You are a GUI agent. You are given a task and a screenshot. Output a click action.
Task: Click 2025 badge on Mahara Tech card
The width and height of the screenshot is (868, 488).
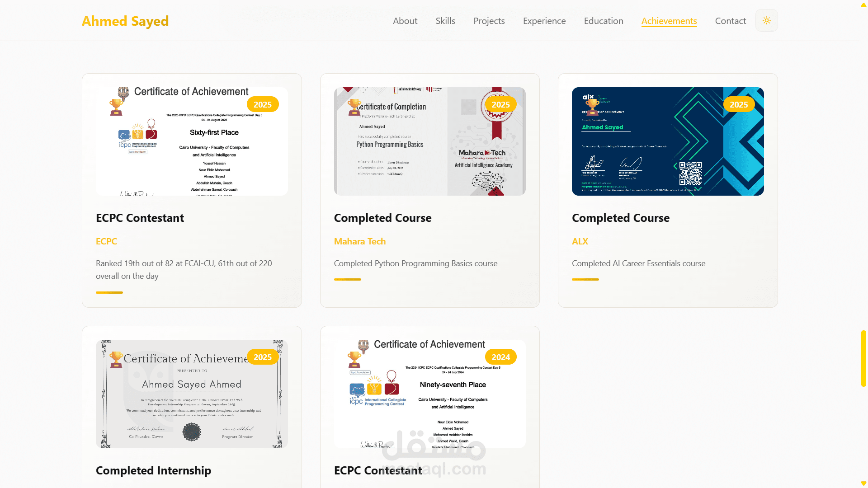pos(500,104)
